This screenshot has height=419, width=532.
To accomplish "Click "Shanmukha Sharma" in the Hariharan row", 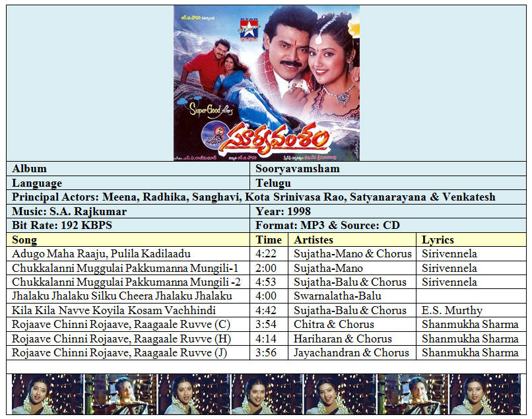I will (x=470, y=338).
